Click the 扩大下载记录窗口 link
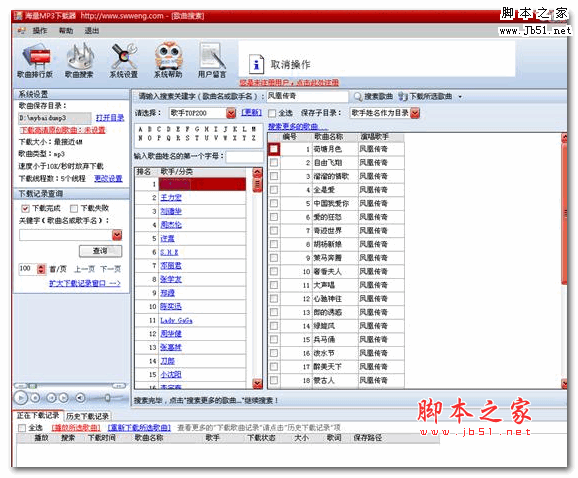This screenshot has width=578, height=478. pos(85,283)
